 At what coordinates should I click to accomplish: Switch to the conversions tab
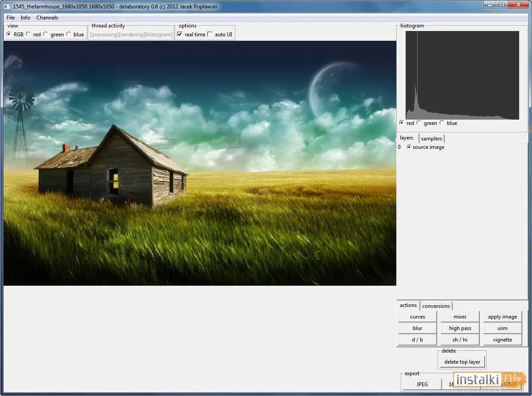[x=436, y=306]
